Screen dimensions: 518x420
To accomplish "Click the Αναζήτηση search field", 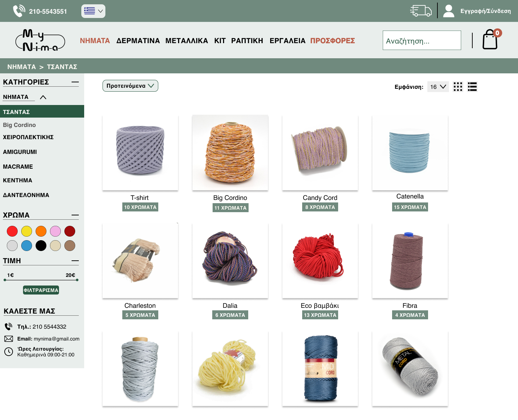I will [x=422, y=41].
